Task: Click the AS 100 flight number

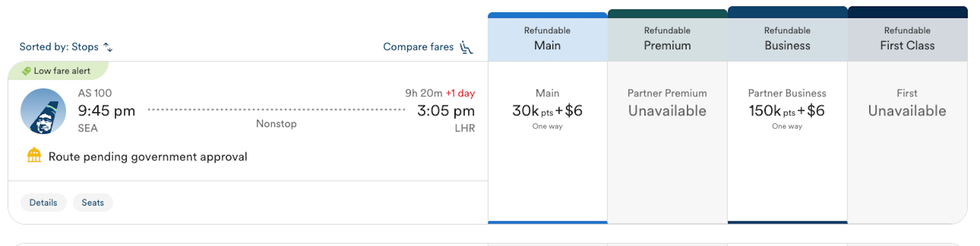Action: pyautogui.click(x=95, y=93)
